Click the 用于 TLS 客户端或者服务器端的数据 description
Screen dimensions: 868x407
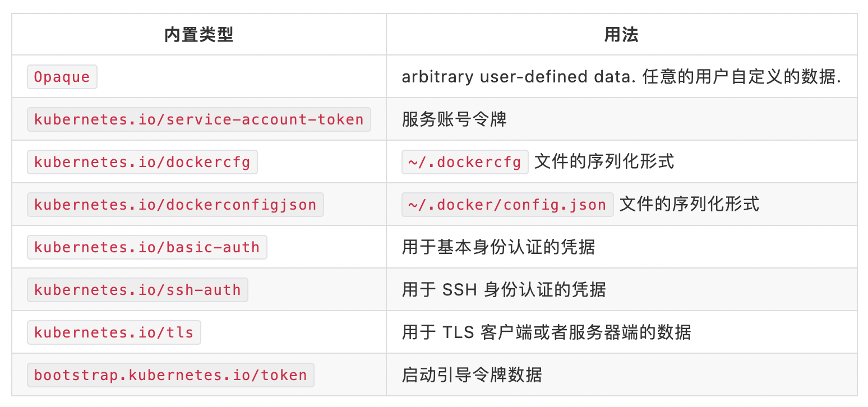(x=546, y=332)
